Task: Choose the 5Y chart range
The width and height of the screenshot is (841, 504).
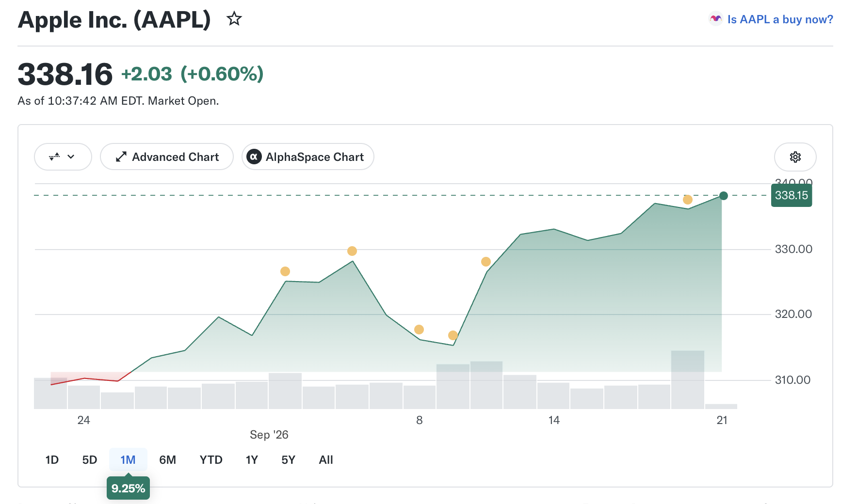Action: tap(288, 460)
